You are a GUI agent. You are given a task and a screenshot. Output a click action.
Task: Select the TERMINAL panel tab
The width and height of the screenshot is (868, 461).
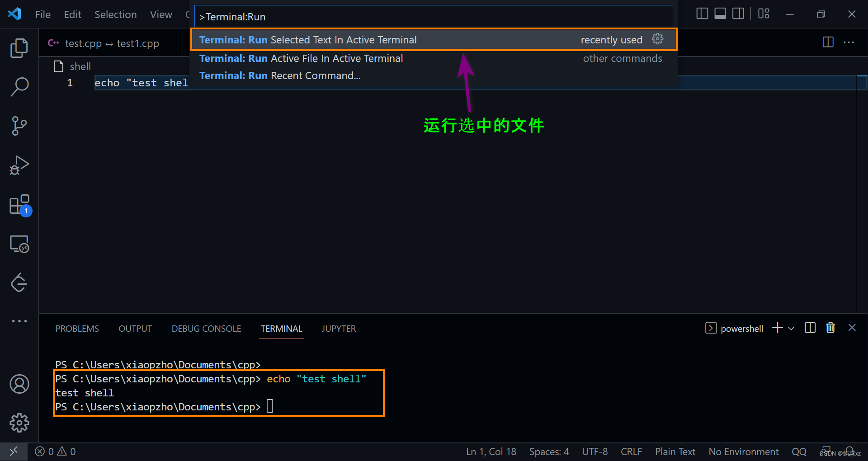pos(281,329)
